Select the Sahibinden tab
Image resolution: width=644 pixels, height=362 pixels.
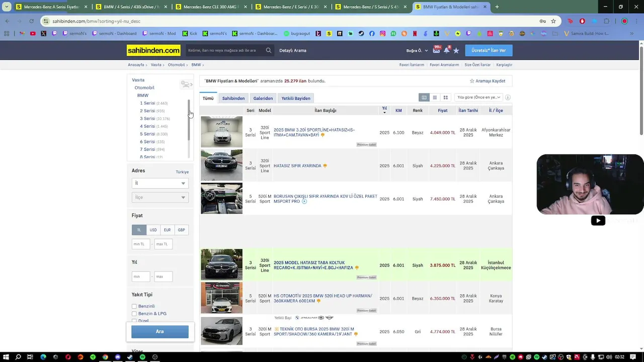coord(233,98)
